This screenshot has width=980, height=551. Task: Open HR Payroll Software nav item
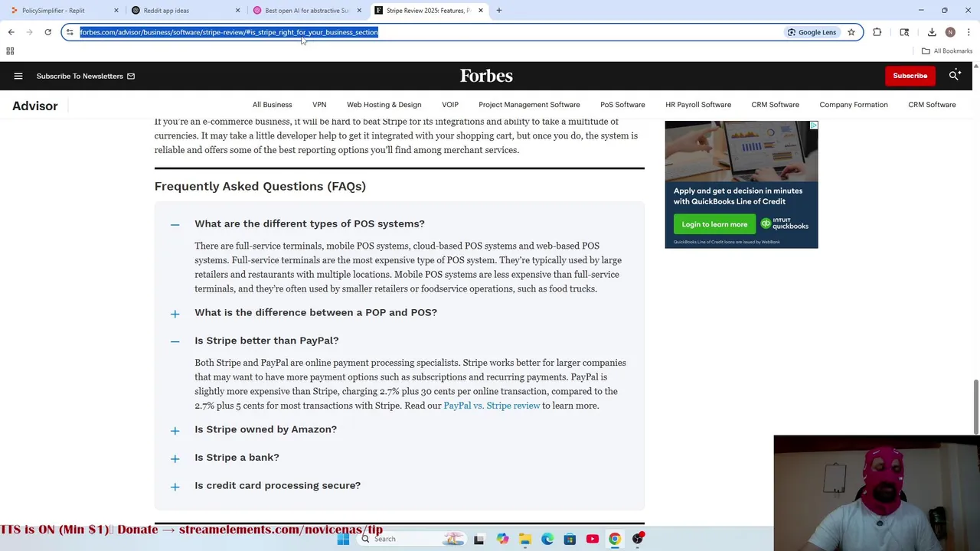[x=698, y=105]
